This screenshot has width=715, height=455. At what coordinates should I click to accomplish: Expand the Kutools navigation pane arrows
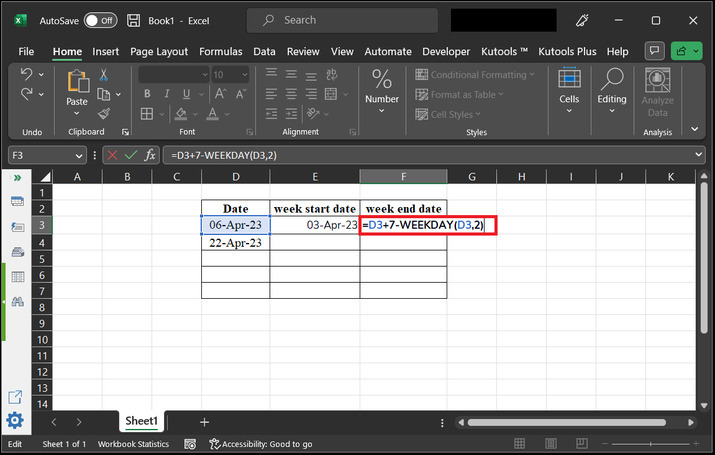tap(17, 178)
